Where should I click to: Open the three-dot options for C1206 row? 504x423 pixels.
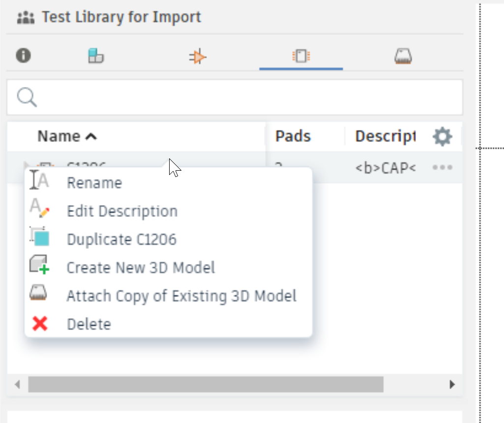click(442, 168)
